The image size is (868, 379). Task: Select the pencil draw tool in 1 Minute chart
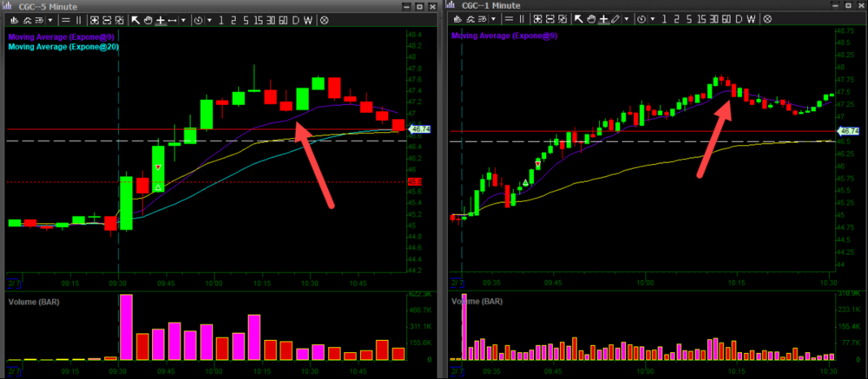click(x=615, y=18)
